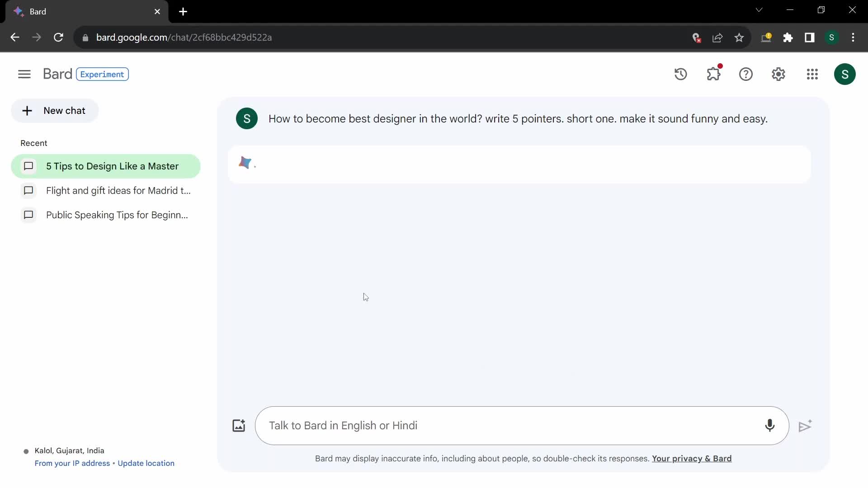Click the send message arrow icon
868x488 pixels.
coord(805,426)
